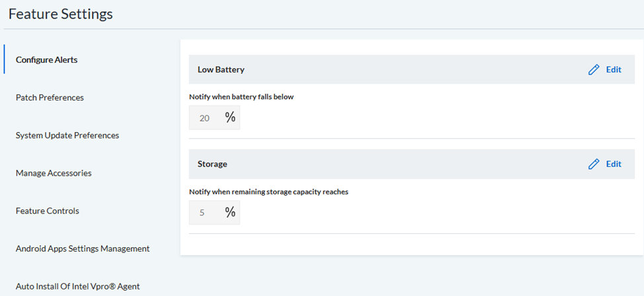This screenshot has height=296, width=644.
Task: Click the pencil icon for Low Battery
Action: (x=594, y=69)
